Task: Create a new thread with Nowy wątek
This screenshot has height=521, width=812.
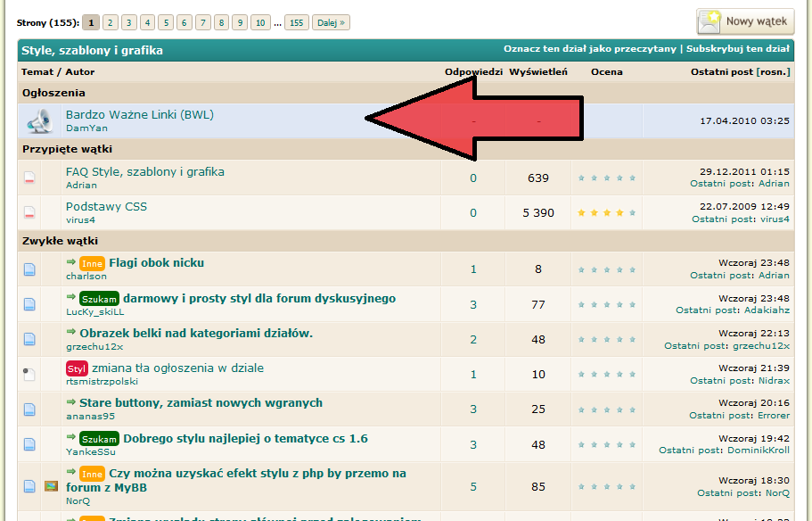Action: pyautogui.click(x=745, y=21)
